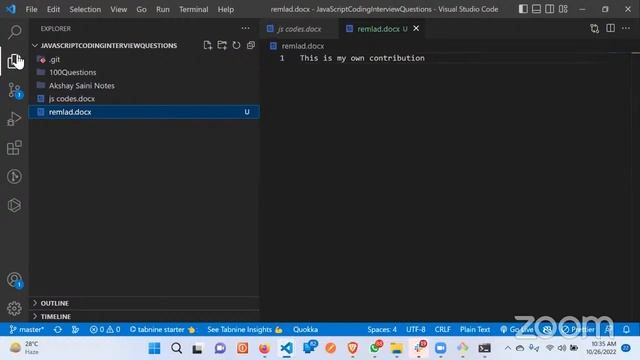Open the View menu
The height and width of the screenshot is (360, 640).
coord(118,9)
